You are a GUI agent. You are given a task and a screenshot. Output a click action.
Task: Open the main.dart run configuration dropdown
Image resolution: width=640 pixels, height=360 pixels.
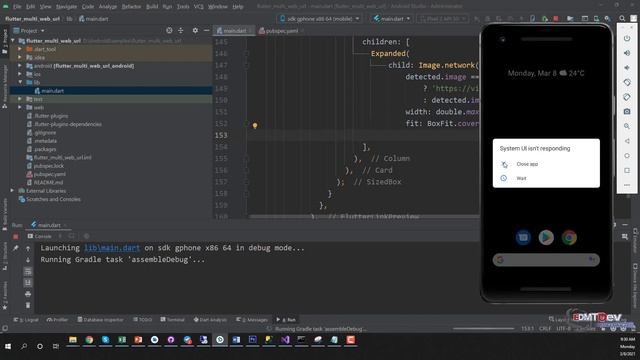click(392, 19)
